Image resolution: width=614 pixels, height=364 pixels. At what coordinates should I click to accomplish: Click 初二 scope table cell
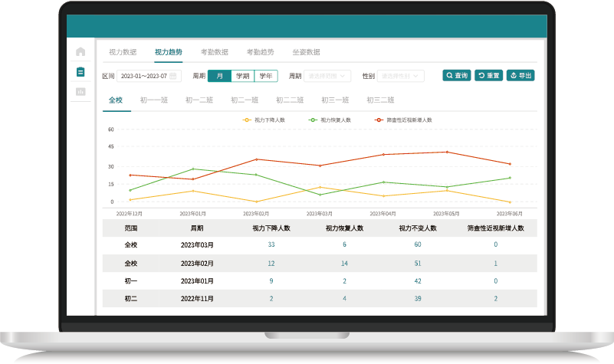131,299
